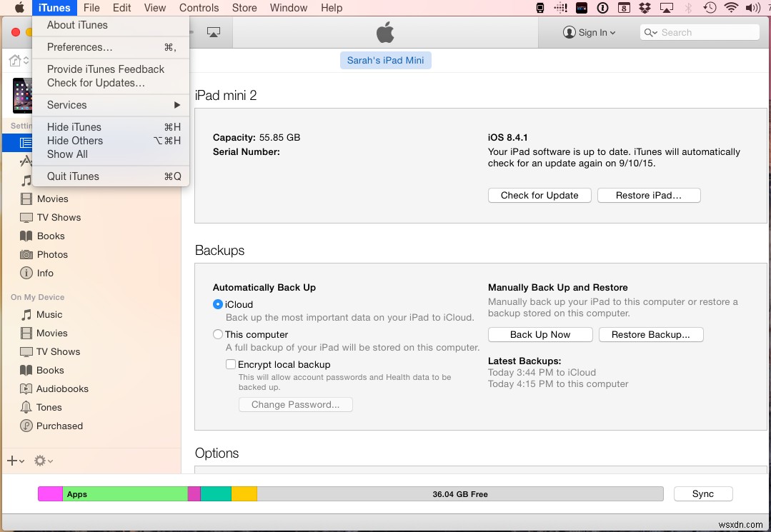The height and width of the screenshot is (532, 771).
Task: Enable Encrypt local backup
Action: (x=231, y=364)
